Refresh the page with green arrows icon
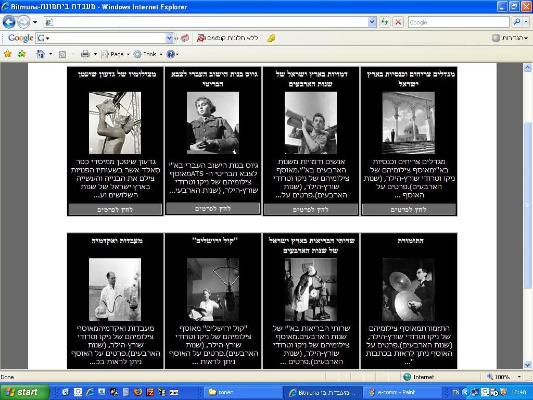Image resolution: width=533 pixels, height=400 pixels. [384, 22]
